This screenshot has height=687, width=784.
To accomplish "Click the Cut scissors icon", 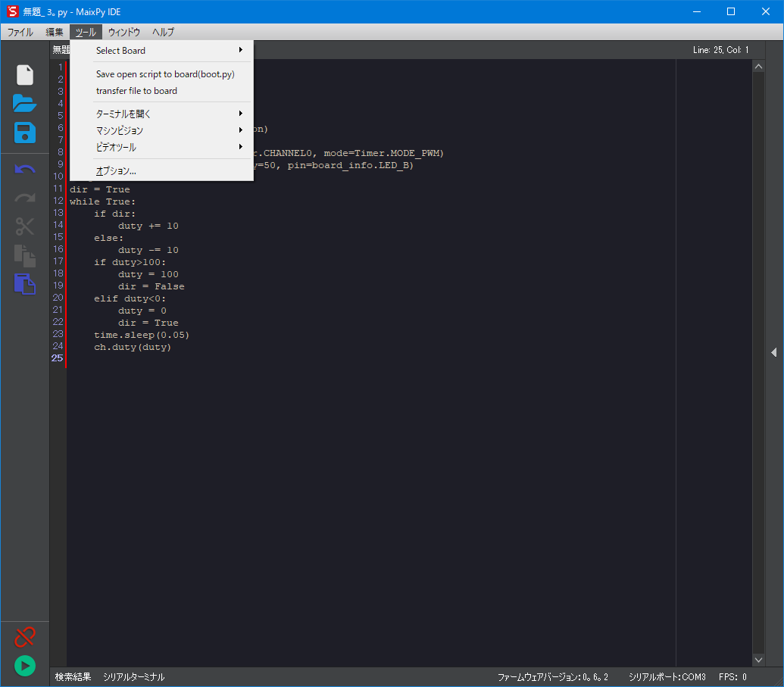I will 25,226.
